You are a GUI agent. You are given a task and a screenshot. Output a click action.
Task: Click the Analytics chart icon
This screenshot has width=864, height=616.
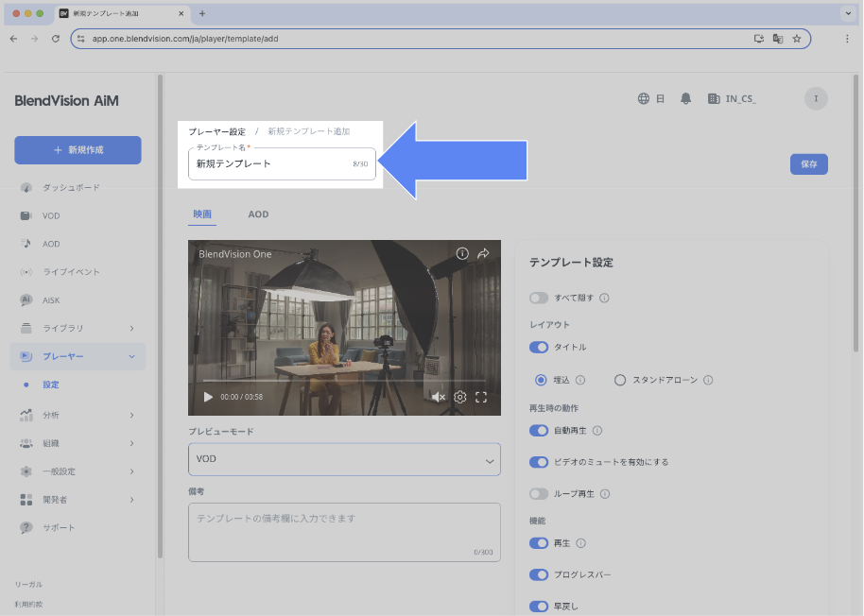tap(26, 415)
